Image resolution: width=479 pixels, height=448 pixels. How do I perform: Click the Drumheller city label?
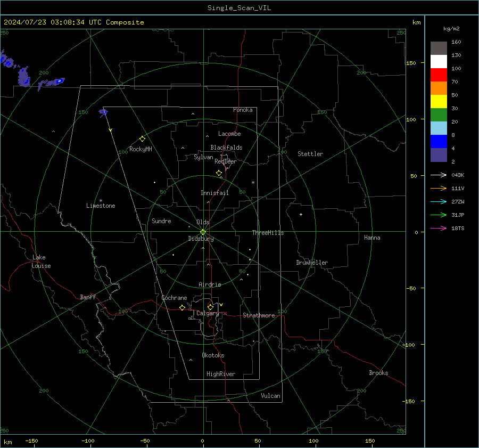point(312,263)
